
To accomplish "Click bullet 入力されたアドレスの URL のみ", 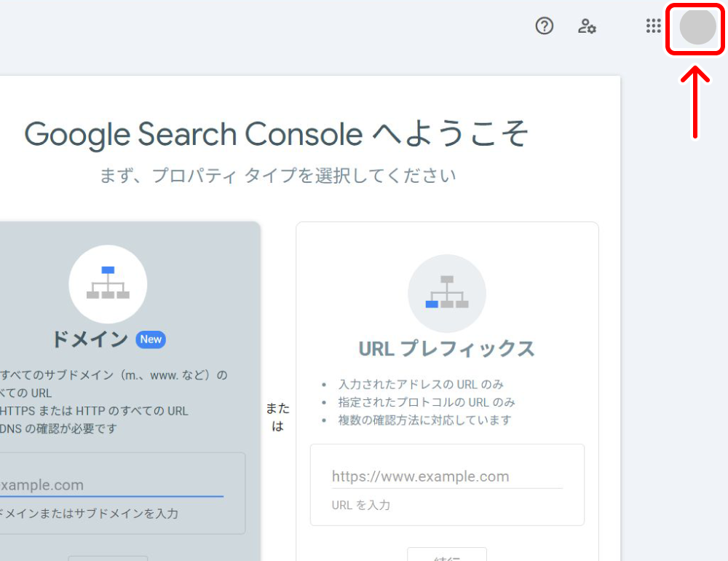I will (421, 384).
